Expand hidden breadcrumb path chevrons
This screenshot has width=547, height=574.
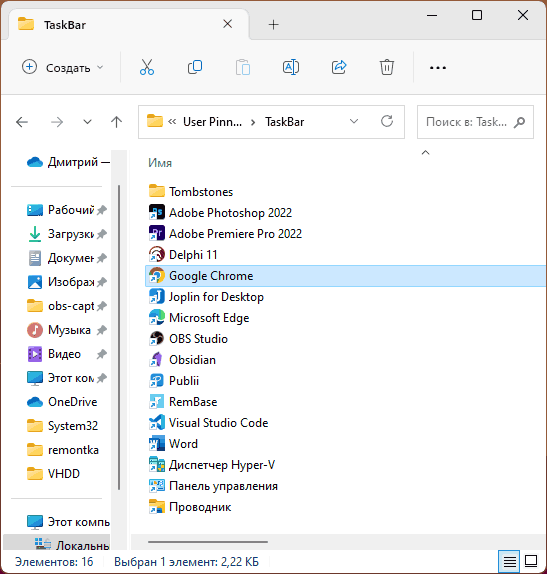click(172, 122)
